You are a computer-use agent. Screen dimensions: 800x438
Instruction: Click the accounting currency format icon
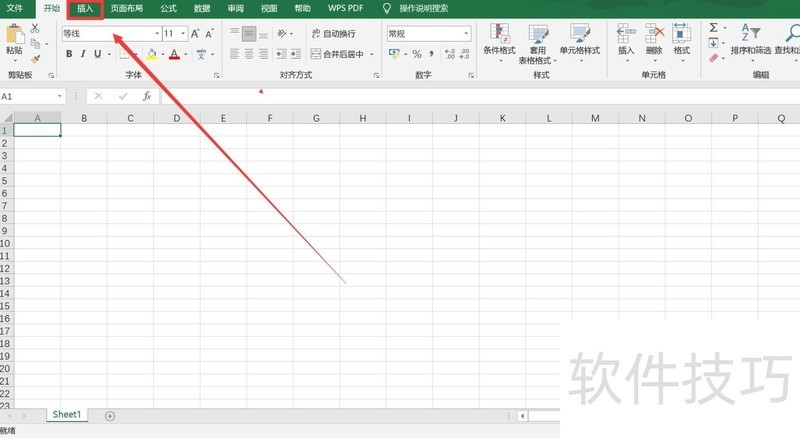pyautogui.click(x=394, y=54)
